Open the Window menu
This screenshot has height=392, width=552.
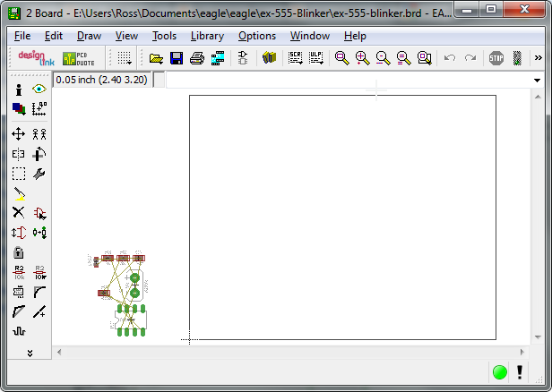point(310,36)
